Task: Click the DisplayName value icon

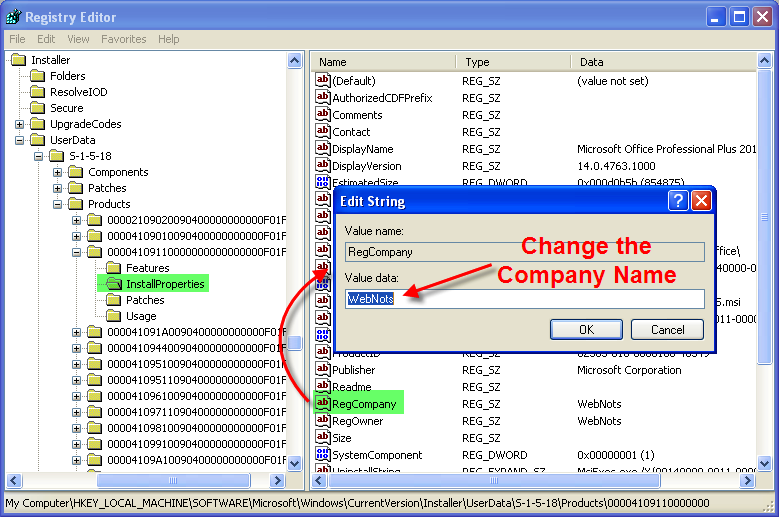Action: tap(323, 148)
